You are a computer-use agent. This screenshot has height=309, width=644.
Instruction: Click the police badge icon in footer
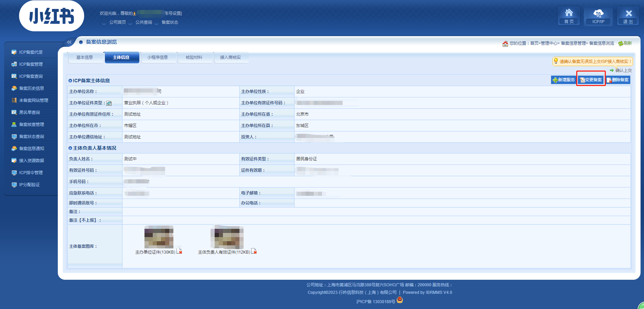point(400,300)
